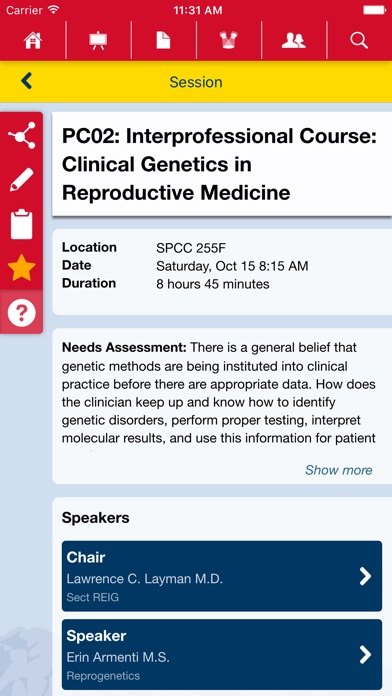Tap the Needs Assessment description text
392x696 pixels.
tap(219, 392)
